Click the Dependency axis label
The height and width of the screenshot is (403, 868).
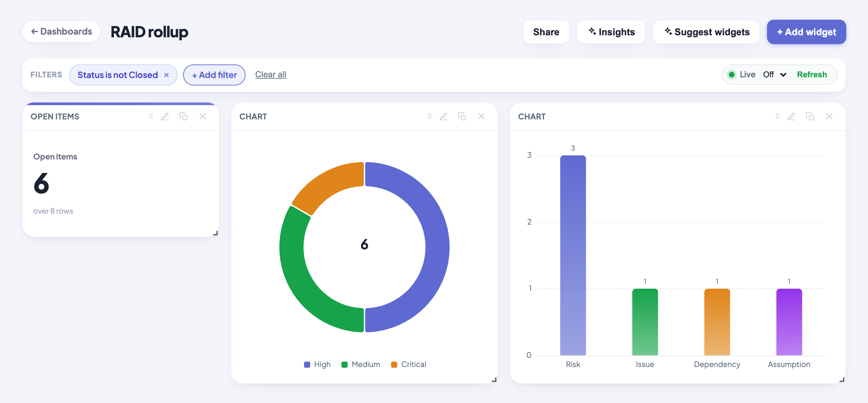[x=717, y=364]
